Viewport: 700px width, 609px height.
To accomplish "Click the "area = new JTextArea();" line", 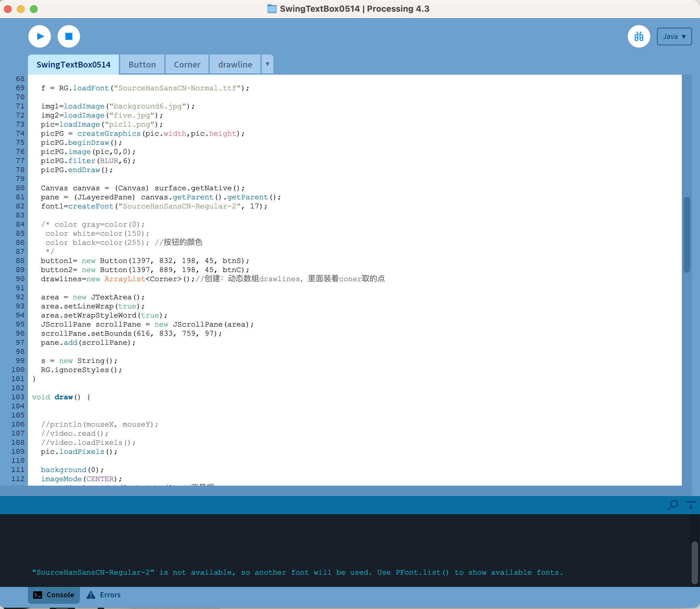I will coord(93,297).
